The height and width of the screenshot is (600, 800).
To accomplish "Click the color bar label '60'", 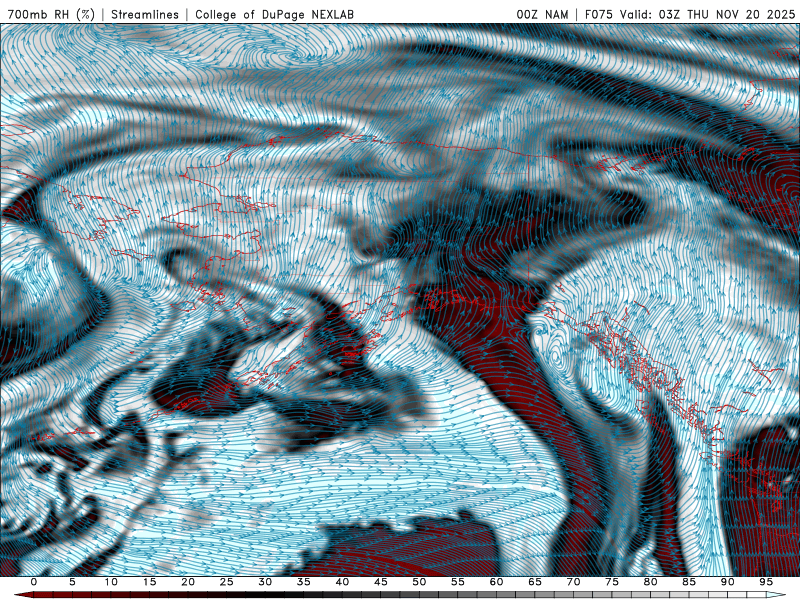I will pyautogui.click(x=496, y=582).
